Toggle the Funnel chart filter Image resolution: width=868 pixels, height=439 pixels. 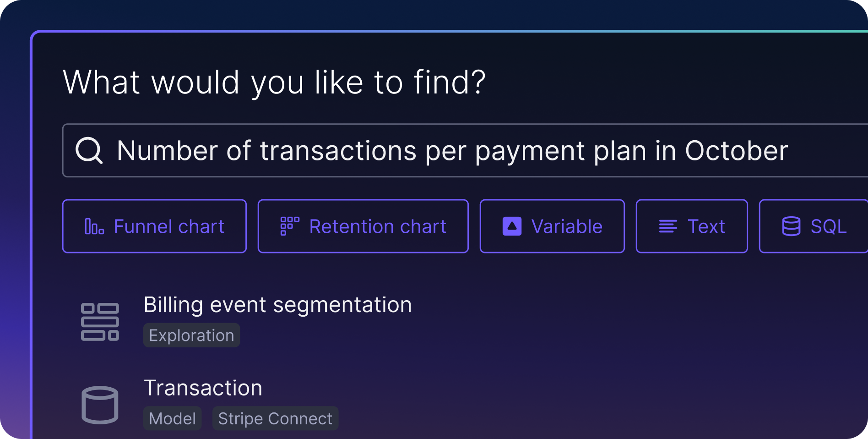tap(154, 226)
